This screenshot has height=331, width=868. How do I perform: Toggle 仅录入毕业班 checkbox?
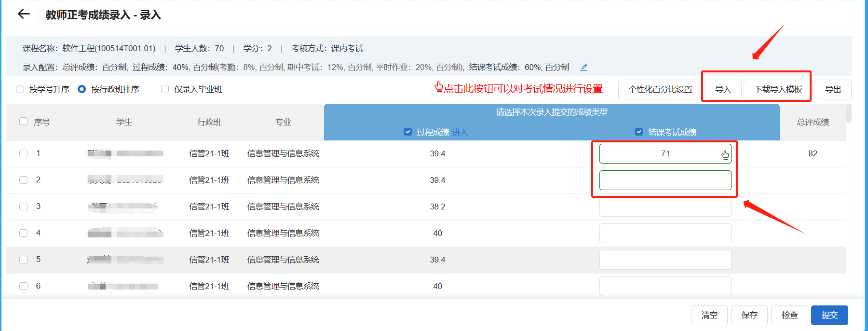coord(165,89)
